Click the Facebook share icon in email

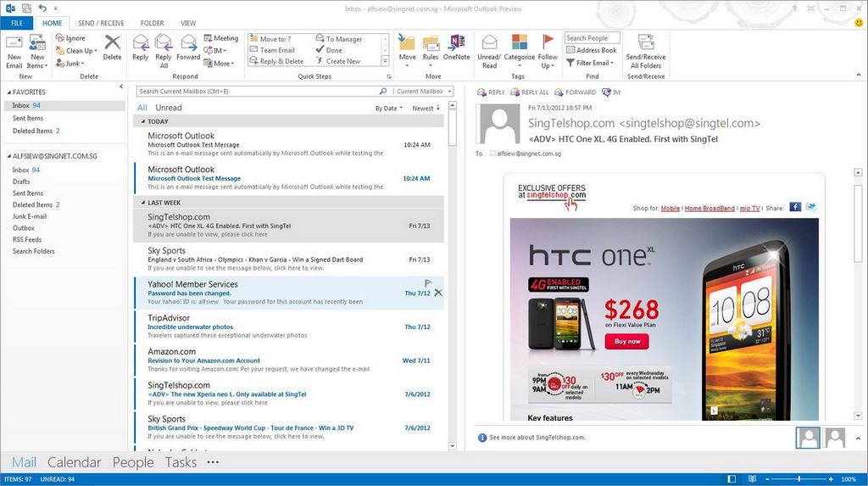795,207
